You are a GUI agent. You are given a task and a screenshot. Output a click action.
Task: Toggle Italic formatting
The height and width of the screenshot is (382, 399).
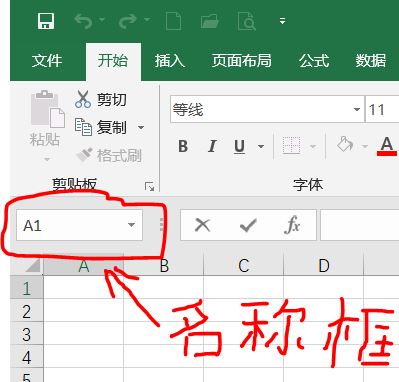pos(212,146)
